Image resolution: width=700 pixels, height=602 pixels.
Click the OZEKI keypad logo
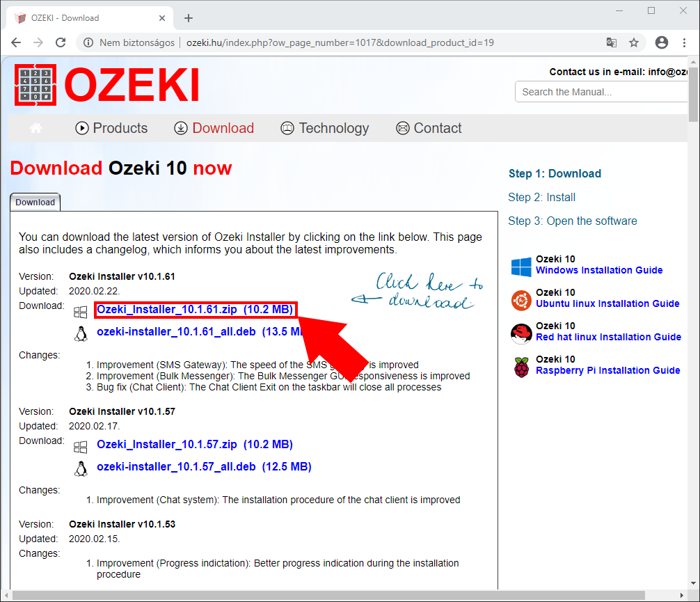[35, 85]
